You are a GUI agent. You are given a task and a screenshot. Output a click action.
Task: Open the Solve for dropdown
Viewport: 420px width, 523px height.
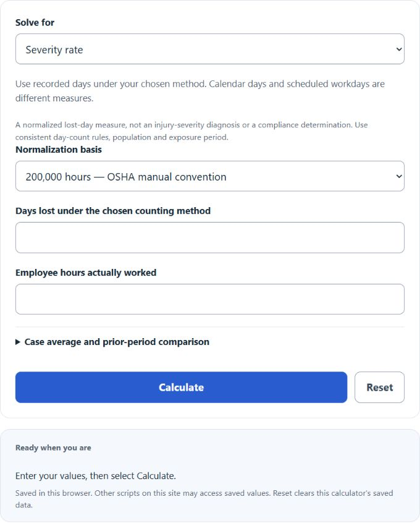[209, 49]
